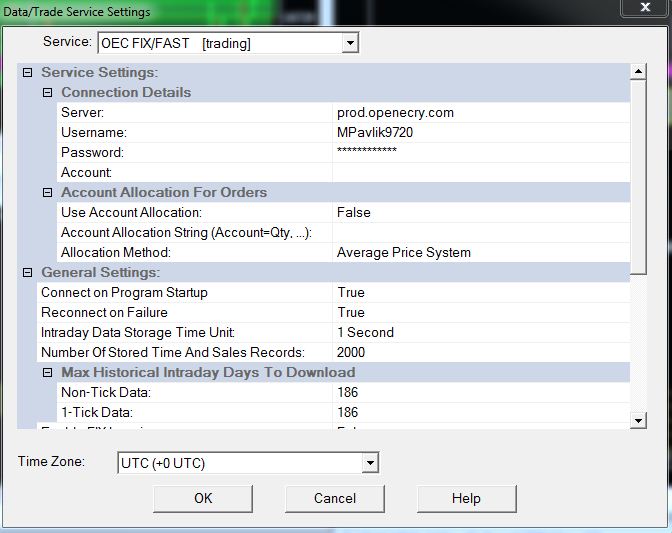This screenshot has width=672, height=533.
Task: Edit the Username value MPavlik9720
Action: [x=481, y=132]
